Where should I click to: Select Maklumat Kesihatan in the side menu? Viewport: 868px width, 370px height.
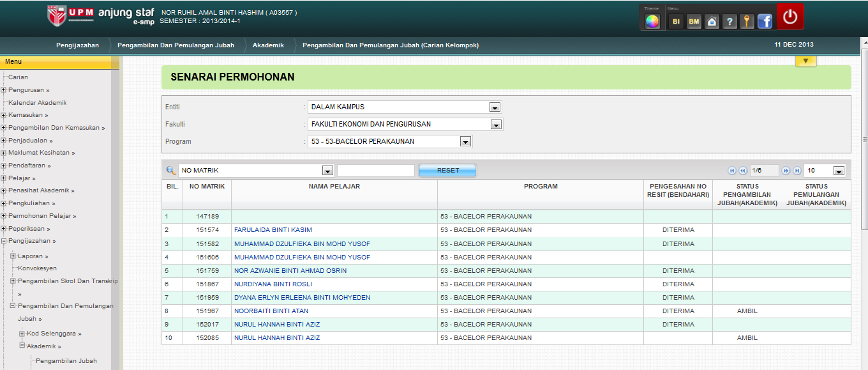coord(41,153)
